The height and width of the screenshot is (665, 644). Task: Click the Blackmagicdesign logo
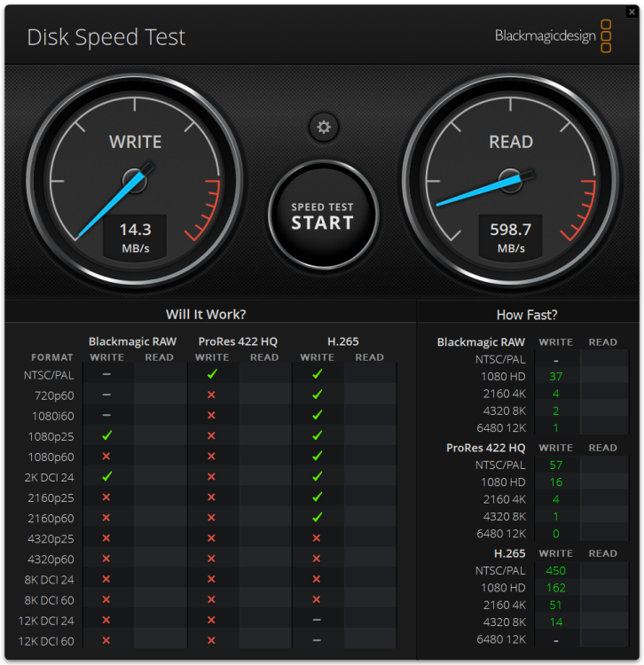click(x=553, y=36)
